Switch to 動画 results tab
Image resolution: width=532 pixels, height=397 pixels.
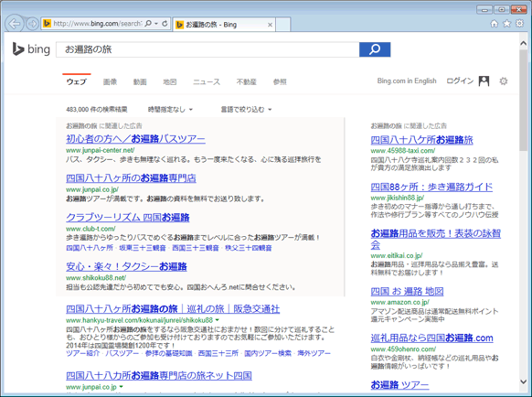click(140, 81)
